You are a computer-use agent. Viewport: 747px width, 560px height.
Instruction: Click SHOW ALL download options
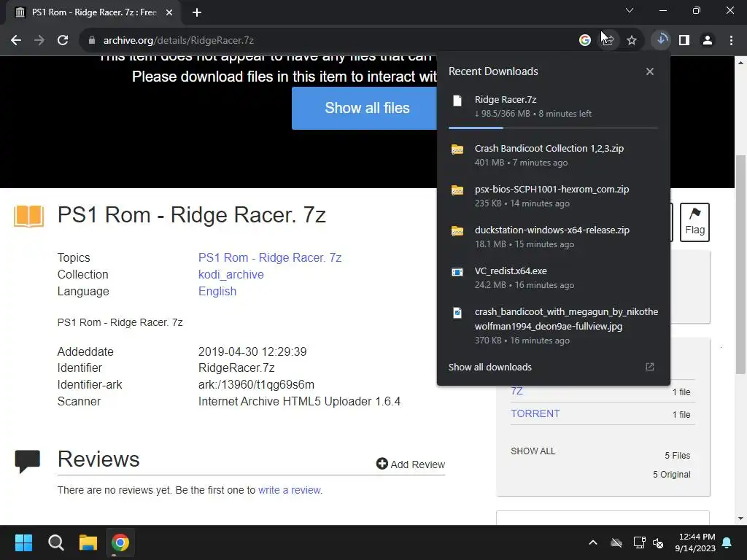click(x=533, y=451)
